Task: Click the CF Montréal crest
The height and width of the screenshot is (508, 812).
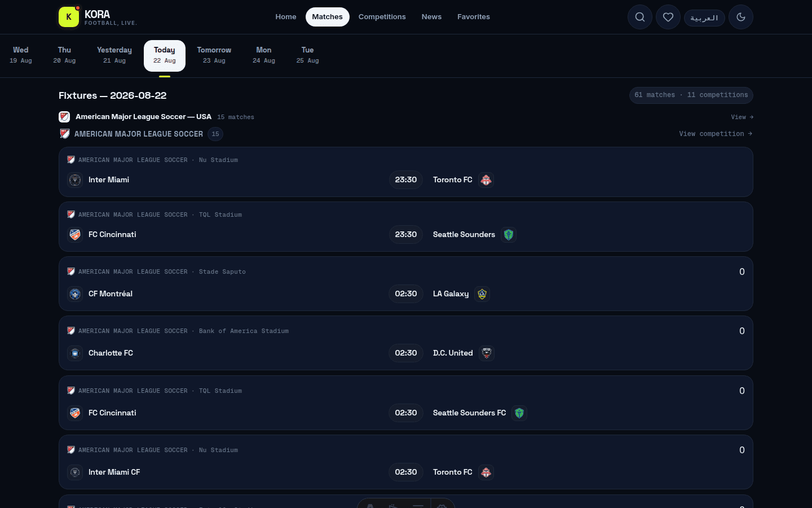Action: tap(75, 294)
